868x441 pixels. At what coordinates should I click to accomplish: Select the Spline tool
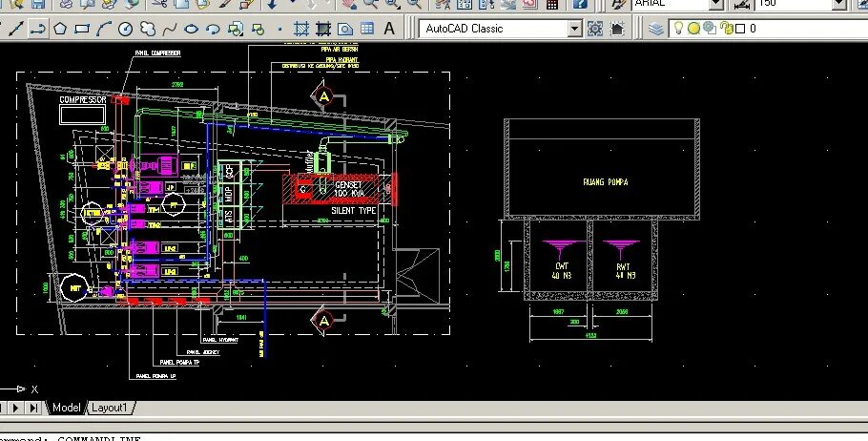pyautogui.click(x=170, y=29)
